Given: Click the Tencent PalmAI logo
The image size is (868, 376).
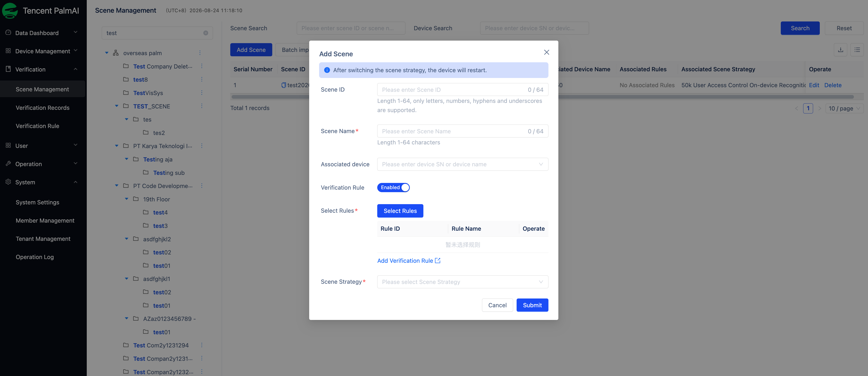Looking at the screenshot, I should coord(10,10).
